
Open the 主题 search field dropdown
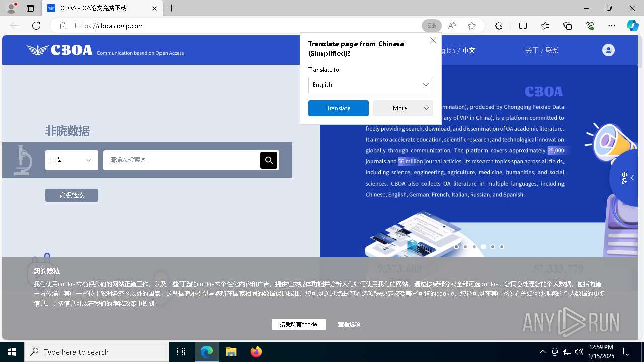[x=71, y=160]
